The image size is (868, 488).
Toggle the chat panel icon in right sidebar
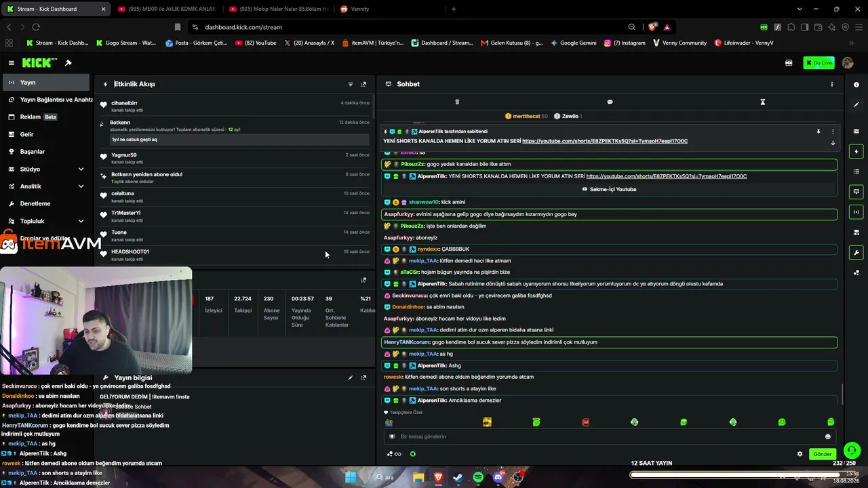(x=856, y=192)
